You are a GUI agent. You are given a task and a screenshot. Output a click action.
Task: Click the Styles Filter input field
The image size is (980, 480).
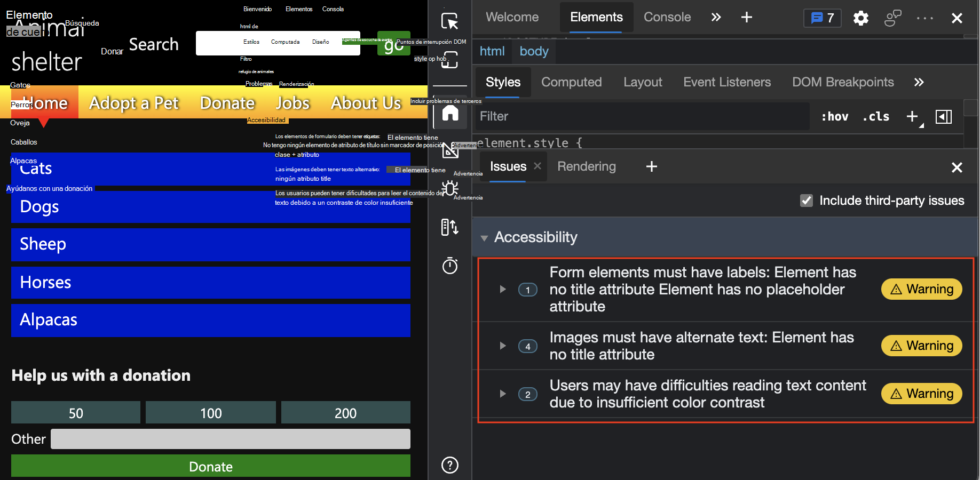[x=642, y=116]
